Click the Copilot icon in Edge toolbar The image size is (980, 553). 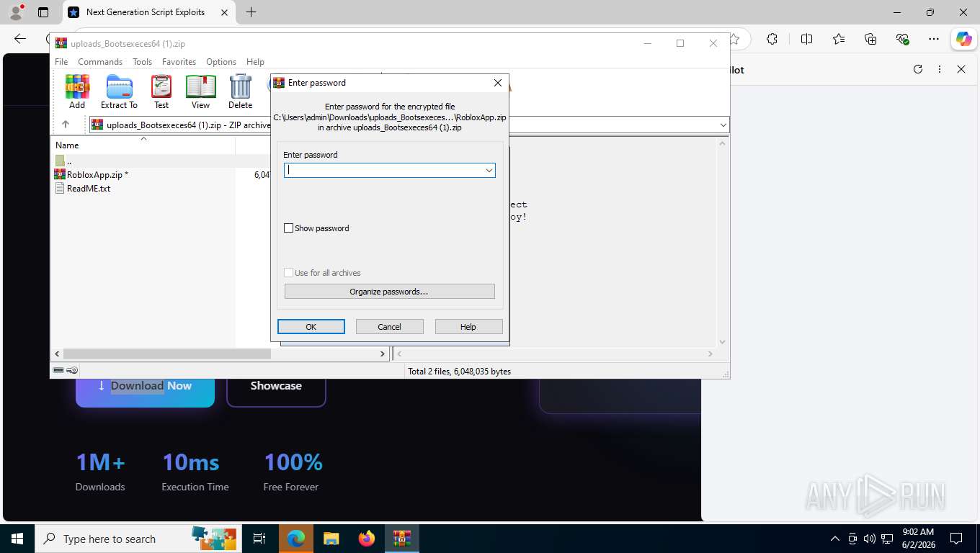963,39
